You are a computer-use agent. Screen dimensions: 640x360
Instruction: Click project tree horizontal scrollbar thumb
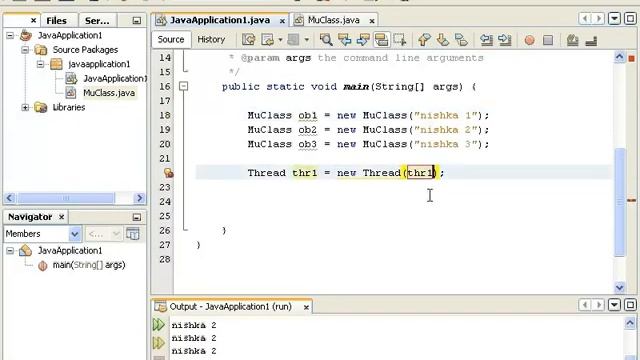point(66,198)
